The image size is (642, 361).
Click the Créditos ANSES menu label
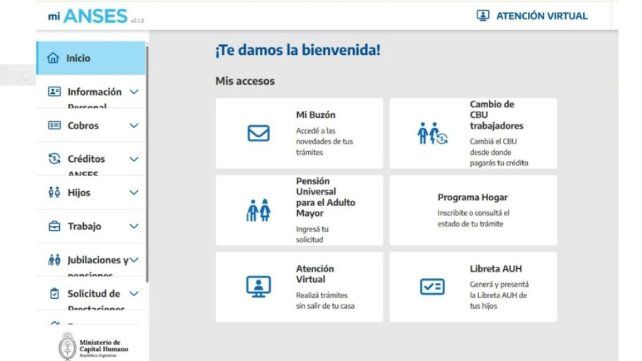pos(86,165)
